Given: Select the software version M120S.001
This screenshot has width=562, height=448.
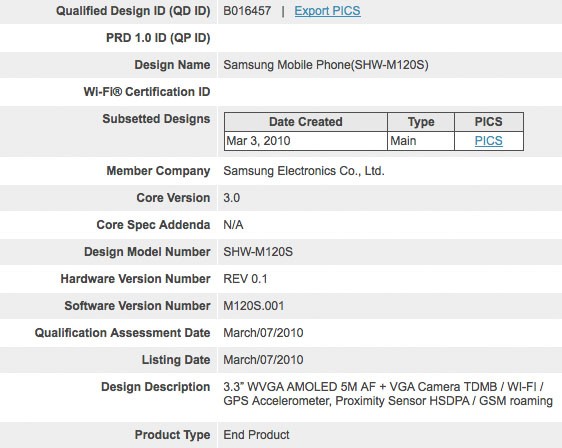Looking at the screenshot, I should point(254,306).
